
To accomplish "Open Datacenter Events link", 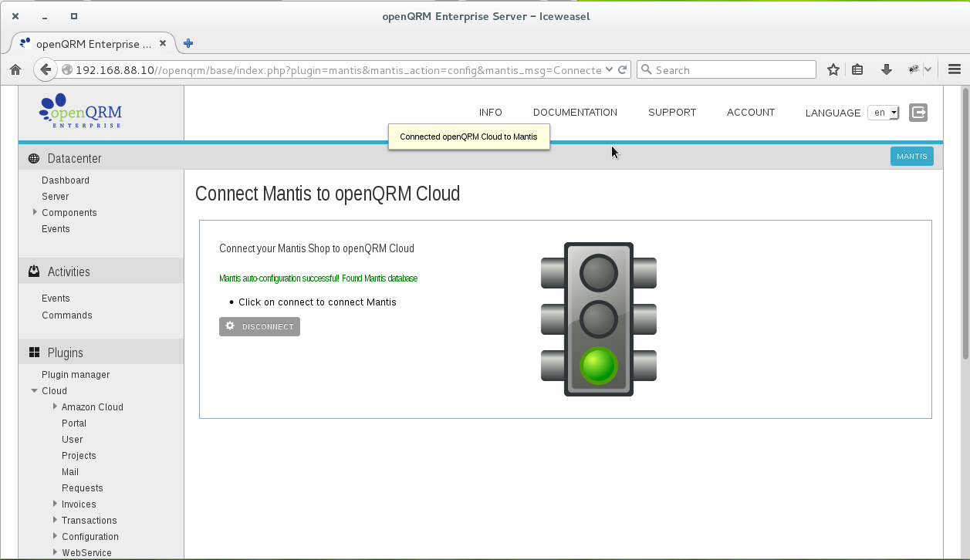I will click(56, 229).
